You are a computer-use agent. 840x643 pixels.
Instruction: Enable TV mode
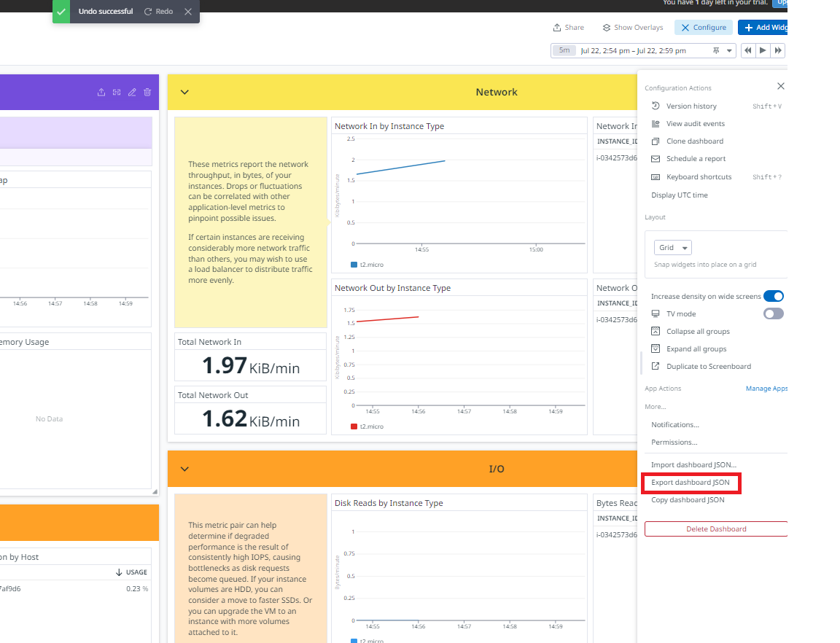774,313
